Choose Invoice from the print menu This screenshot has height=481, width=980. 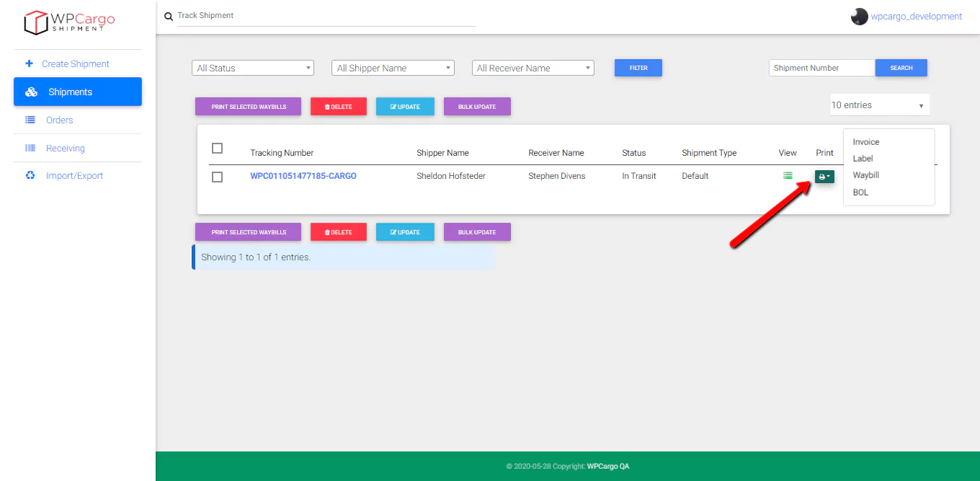coord(866,142)
